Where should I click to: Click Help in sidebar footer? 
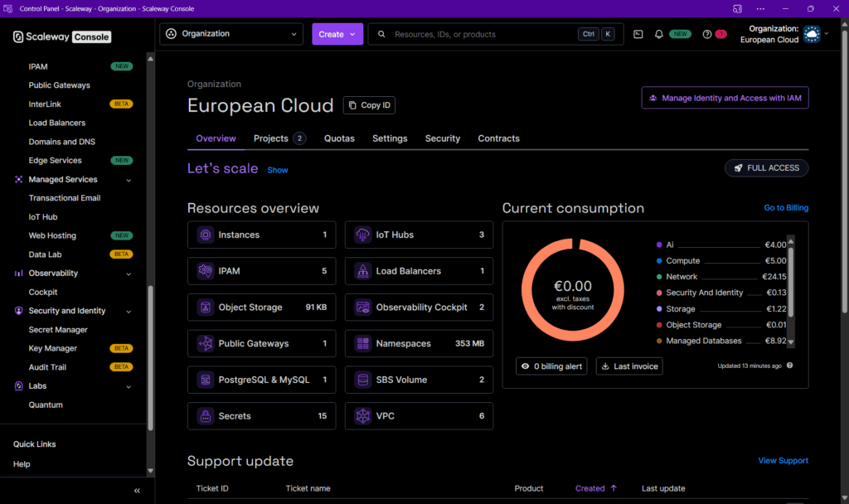22,464
